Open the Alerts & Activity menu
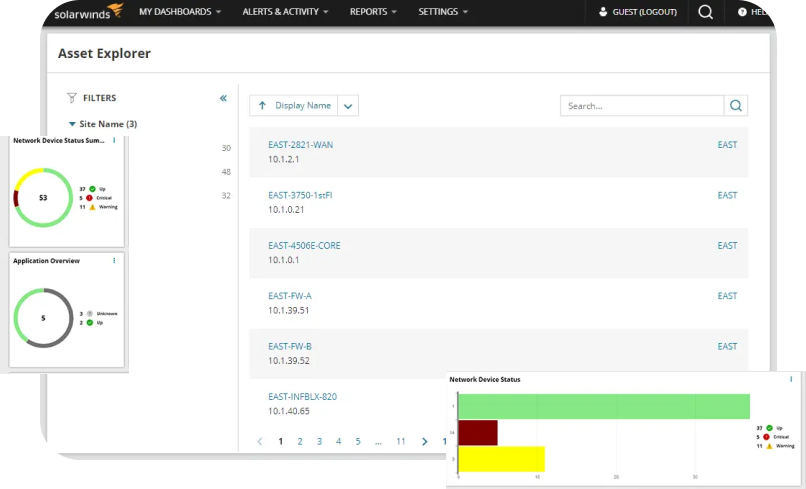The width and height of the screenshot is (806, 489). (x=285, y=12)
